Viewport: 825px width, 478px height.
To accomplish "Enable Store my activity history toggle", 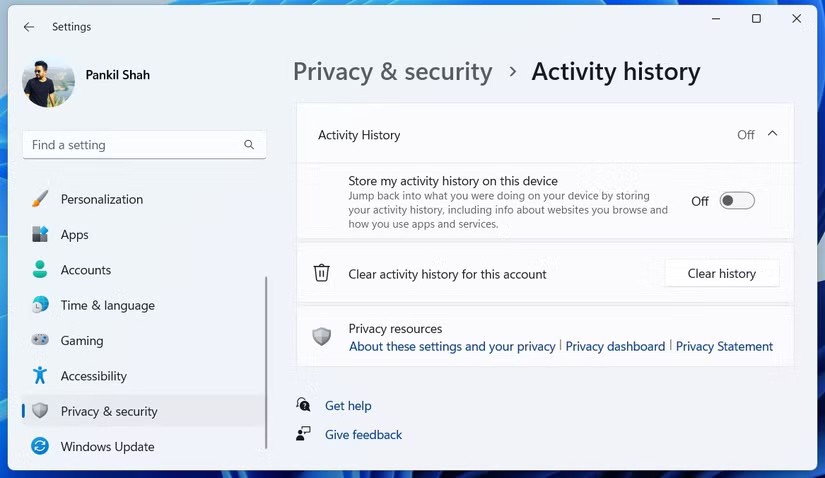I will 737,201.
